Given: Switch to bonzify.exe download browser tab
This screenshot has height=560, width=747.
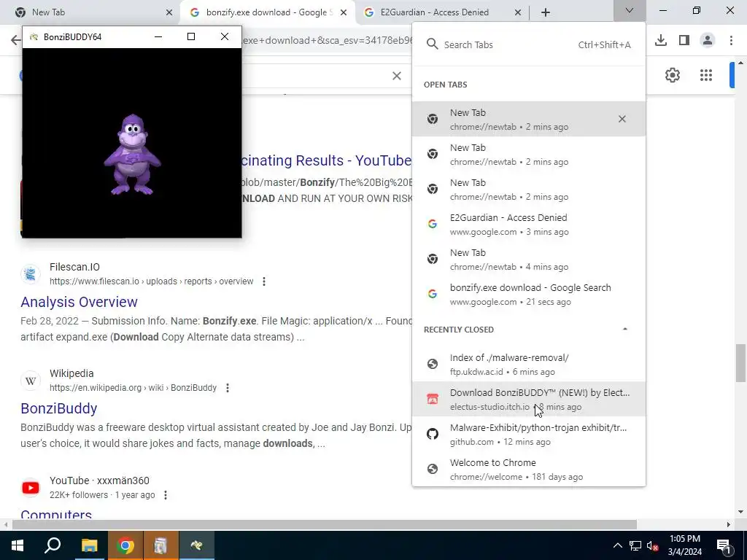Looking at the screenshot, I should pyautogui.click(x=267, y=12).
